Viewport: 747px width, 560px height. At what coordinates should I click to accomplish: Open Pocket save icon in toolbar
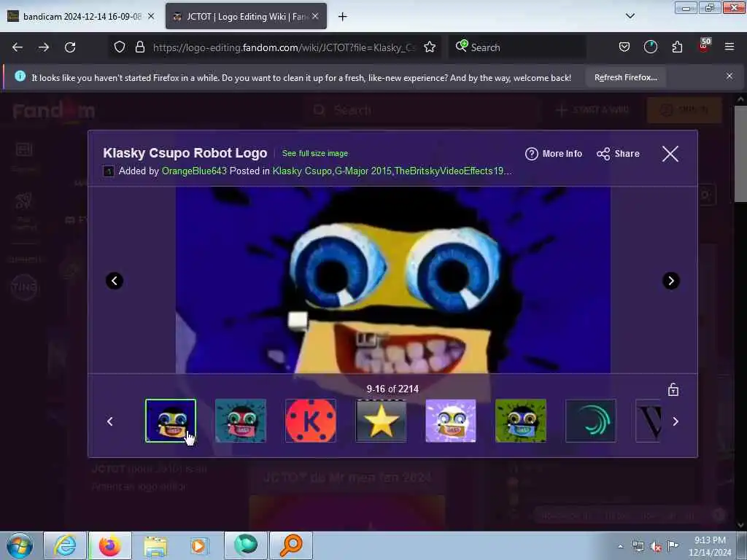click(x=624, y=47)
